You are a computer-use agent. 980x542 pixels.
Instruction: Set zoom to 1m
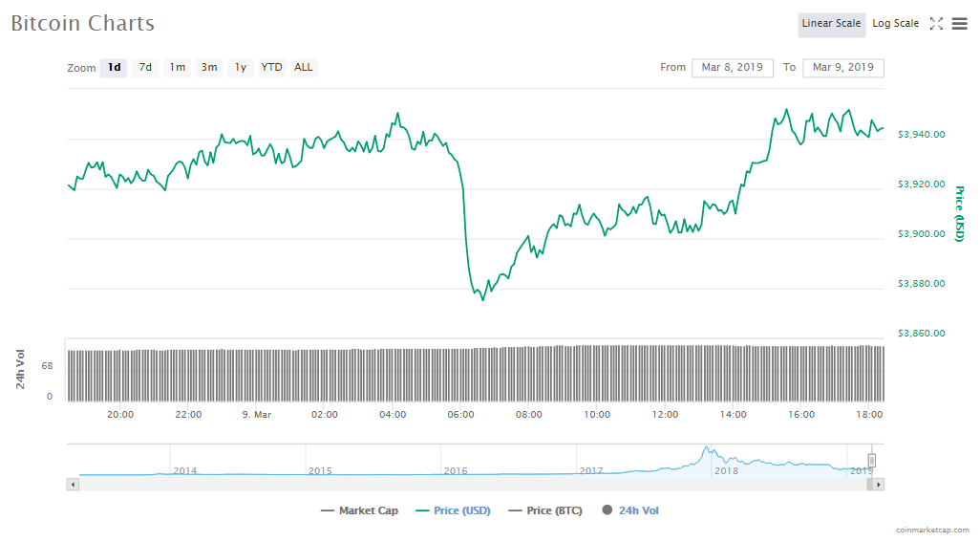178,68
